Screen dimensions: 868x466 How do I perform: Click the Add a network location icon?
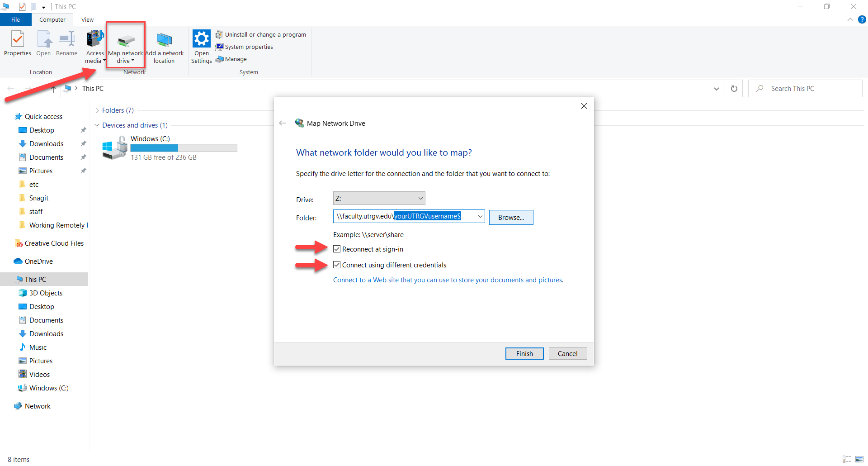[x=164, y=40]
